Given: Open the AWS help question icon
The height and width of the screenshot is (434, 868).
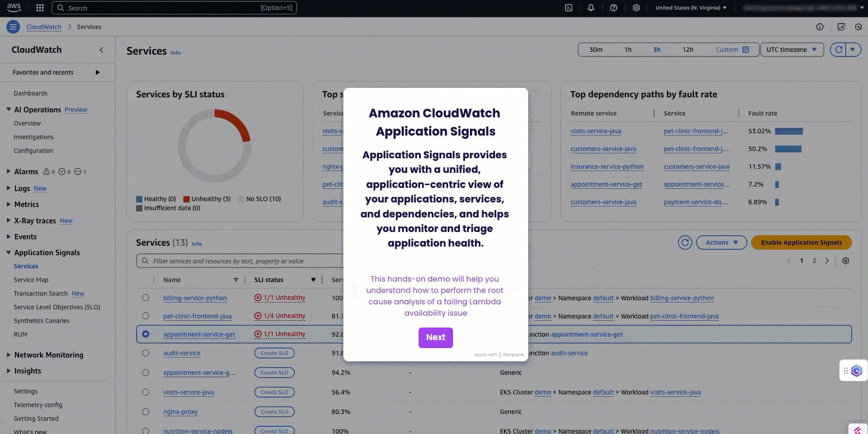Looking at the screenshot, I should pos(614,8).
